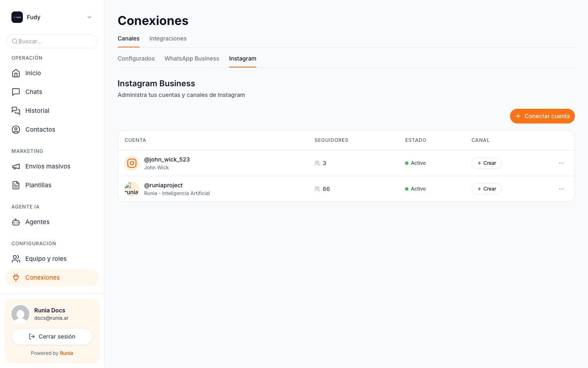Click the followers icon next to 3

click(317, 163)
